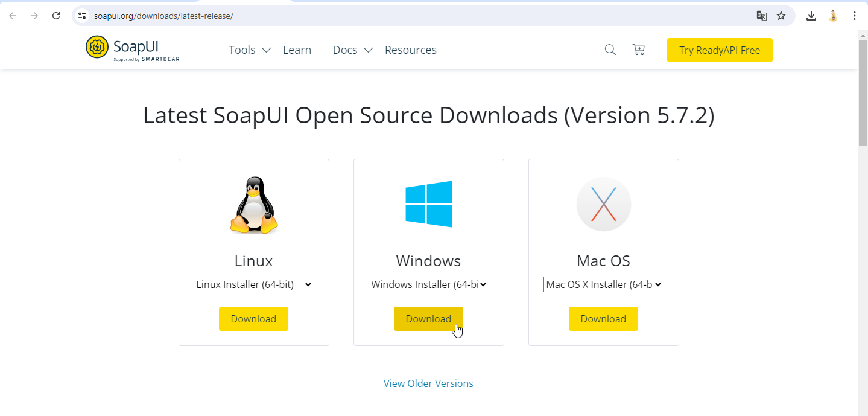Click the Linux penguin image

tap(254, 205)
